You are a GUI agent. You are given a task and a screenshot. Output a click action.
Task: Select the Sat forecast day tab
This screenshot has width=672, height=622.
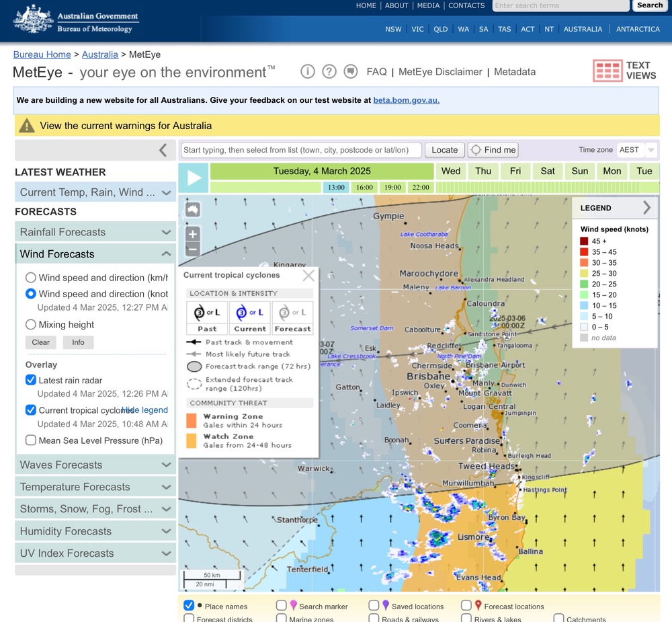click(548, 171)
